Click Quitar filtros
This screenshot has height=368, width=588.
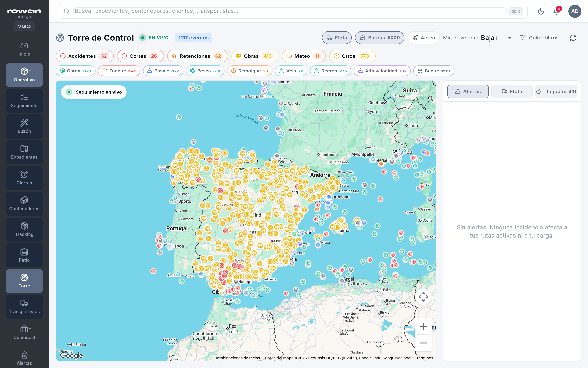(539, 38)
